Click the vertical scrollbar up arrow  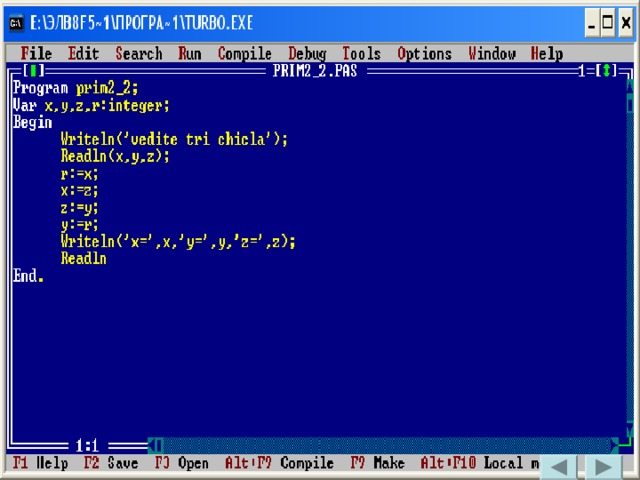click(630, 87)
